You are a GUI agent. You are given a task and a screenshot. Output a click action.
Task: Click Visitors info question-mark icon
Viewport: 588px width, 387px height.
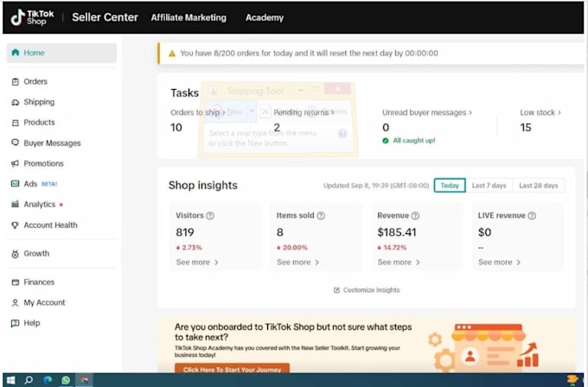210,216
